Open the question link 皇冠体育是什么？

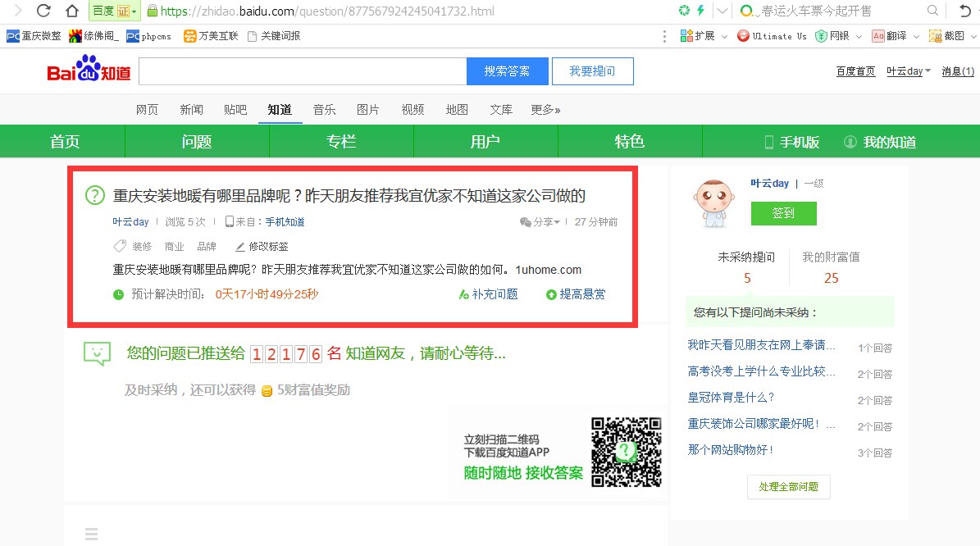point(731,398)
